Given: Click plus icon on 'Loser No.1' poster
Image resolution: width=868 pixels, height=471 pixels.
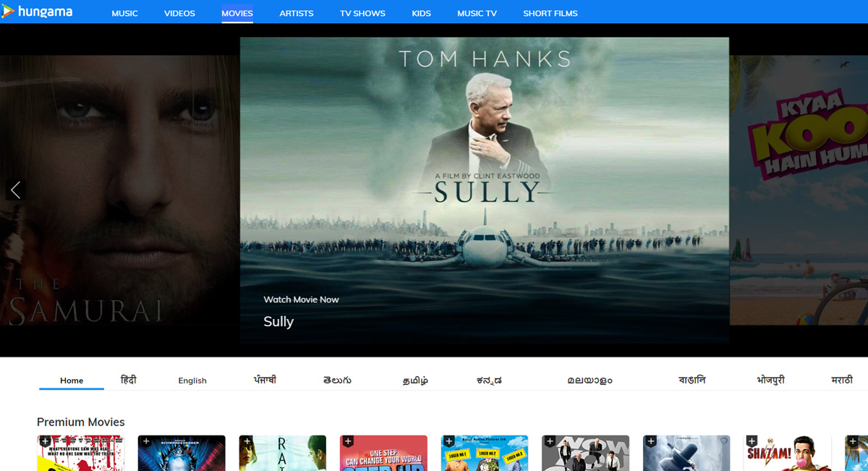Looking at the screenshot, I should coord(448,441).
